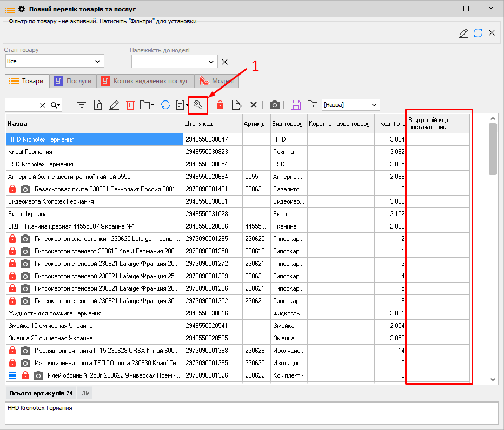Click the add new document icon
504x430 pixels.
pos(98,105)
